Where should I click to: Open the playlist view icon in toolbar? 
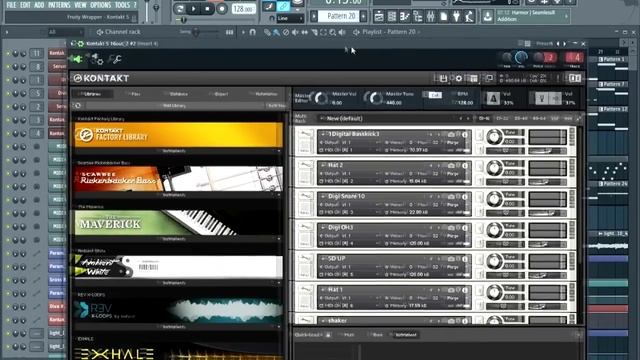(379, 17)
